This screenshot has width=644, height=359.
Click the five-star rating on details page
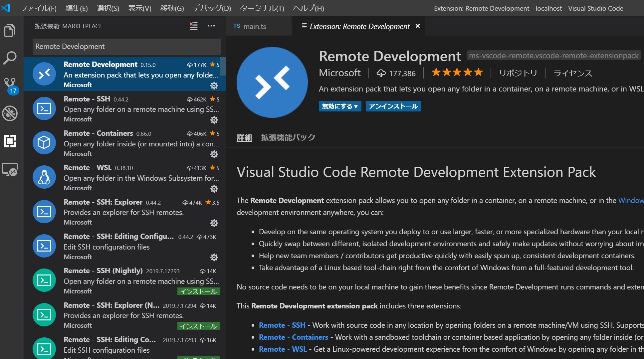[457, 72]
